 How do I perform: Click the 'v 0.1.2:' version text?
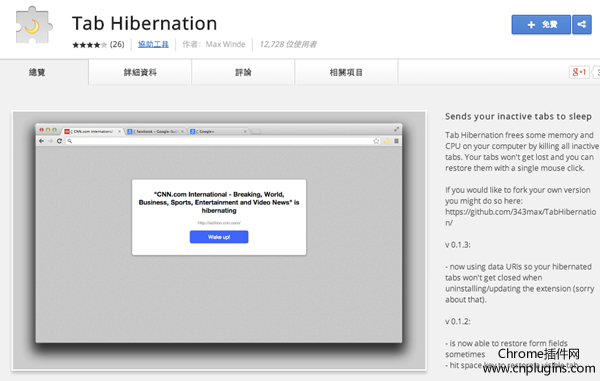[x=458, y=321]
